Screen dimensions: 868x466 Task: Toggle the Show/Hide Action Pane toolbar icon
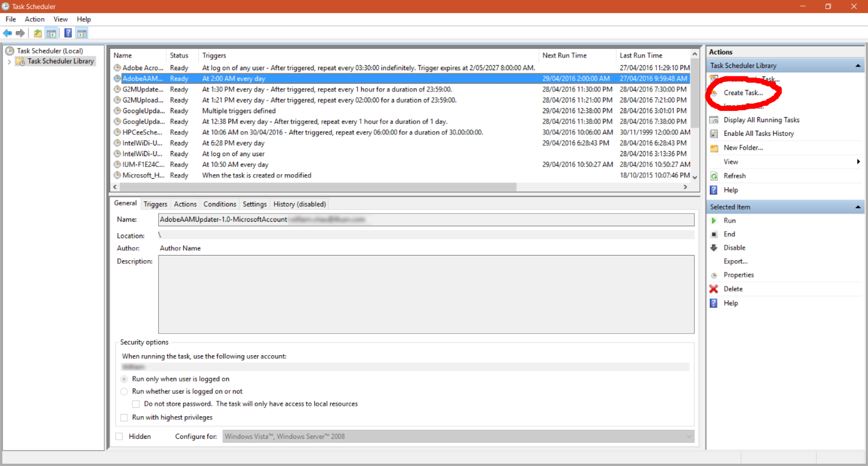82,33
